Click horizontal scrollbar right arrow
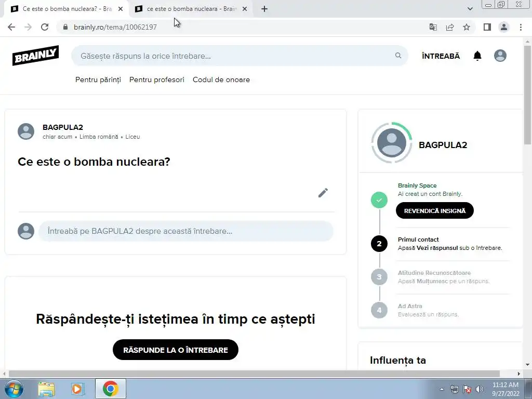This screenshot has height=399, width=532. [x=519, y=374]
